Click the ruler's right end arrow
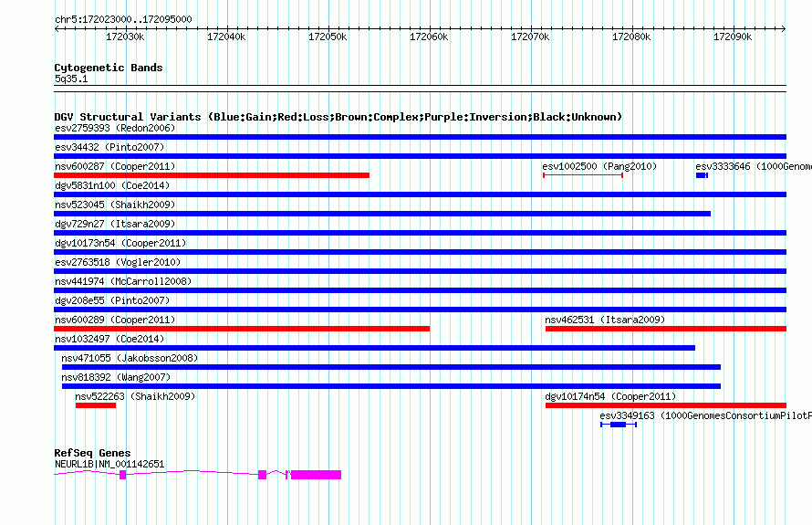This screenshot has height=525, width=812. 784,28
